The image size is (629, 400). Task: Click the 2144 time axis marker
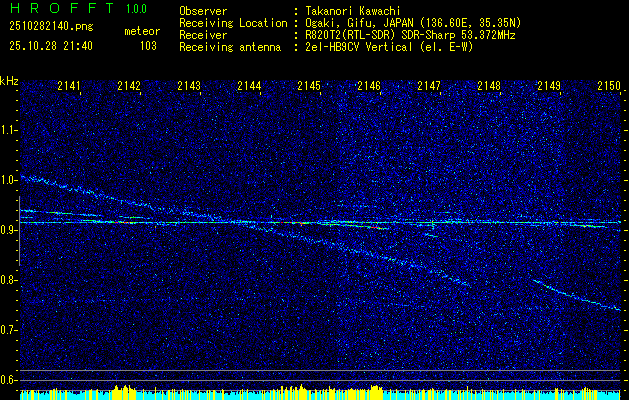coord(249,85)
